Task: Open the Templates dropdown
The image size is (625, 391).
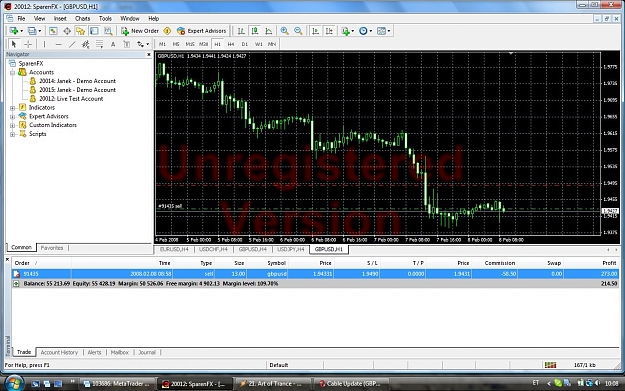Action: coord(389,31)
